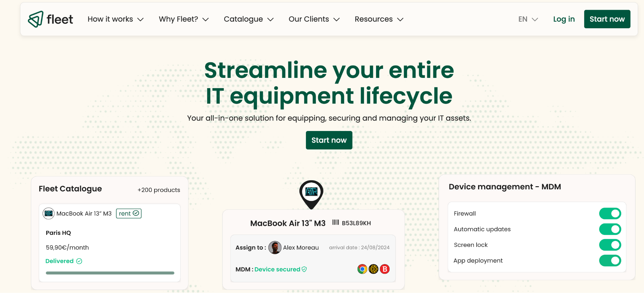644x293 pixels.
Task: Click the all-in-one solution subtitle text
Action: tap(329, 118)
